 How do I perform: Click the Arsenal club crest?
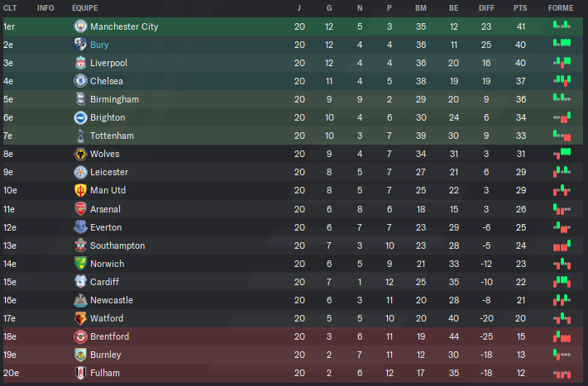[x=80, y=209]
